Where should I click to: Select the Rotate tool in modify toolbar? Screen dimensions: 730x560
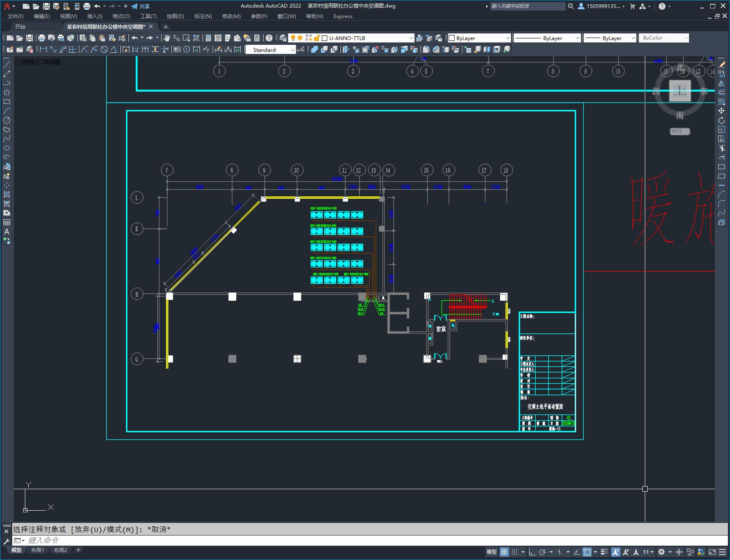(x=722, y=120)
